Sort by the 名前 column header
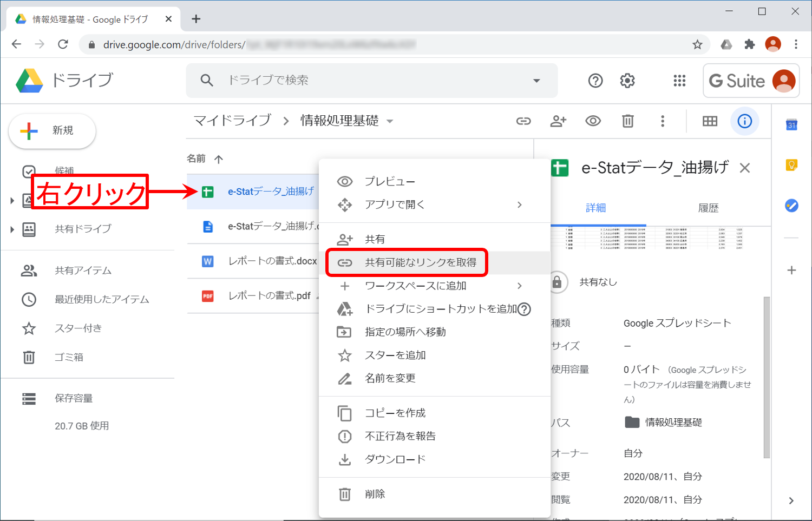 tap(197, 159)
